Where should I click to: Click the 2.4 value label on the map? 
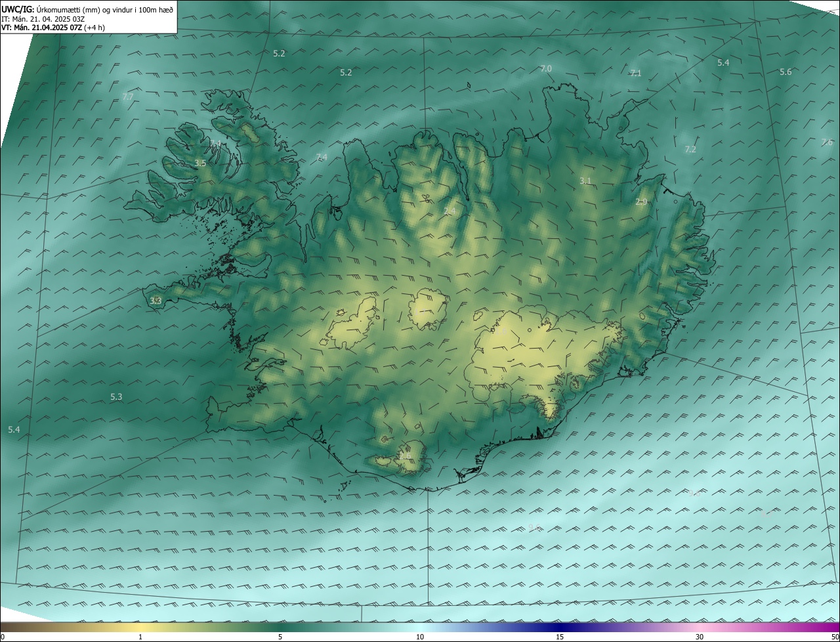coord(450,211)
